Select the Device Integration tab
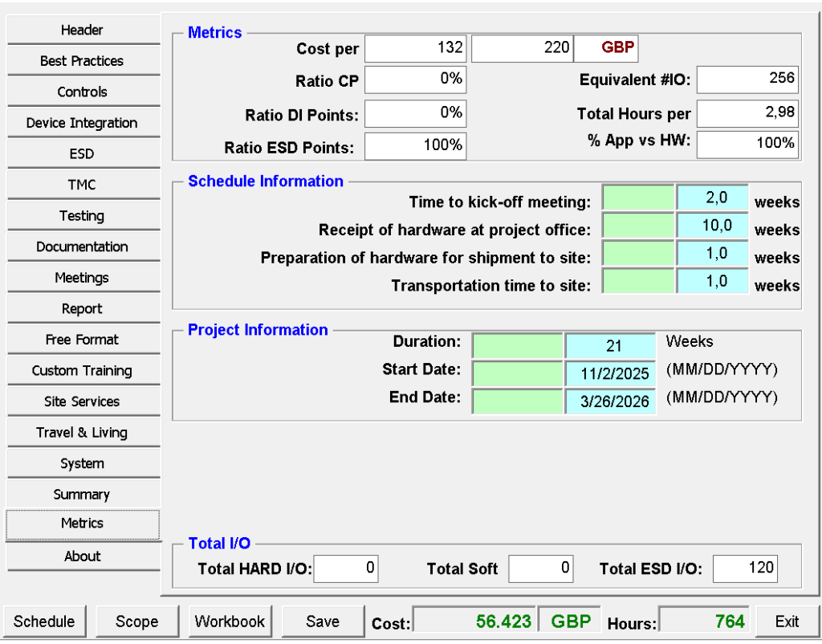822x644 pixels. pos(83,123)
